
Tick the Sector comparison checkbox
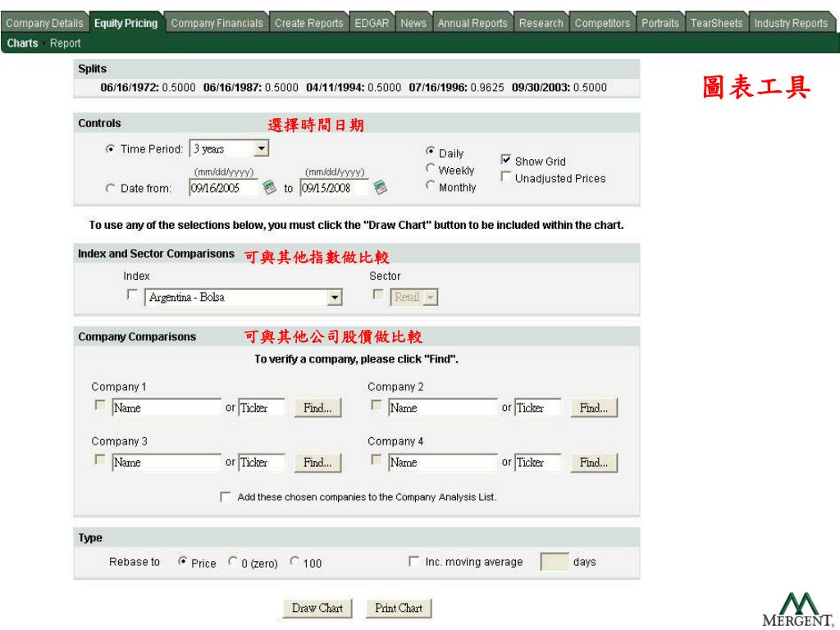(378, 294)
